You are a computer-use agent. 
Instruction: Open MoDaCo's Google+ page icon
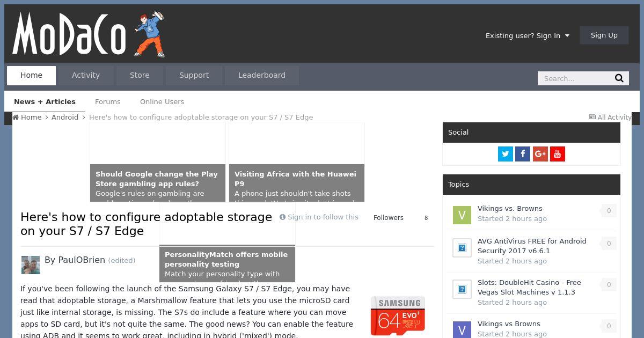pyautogui.click(x=540, y=154)
